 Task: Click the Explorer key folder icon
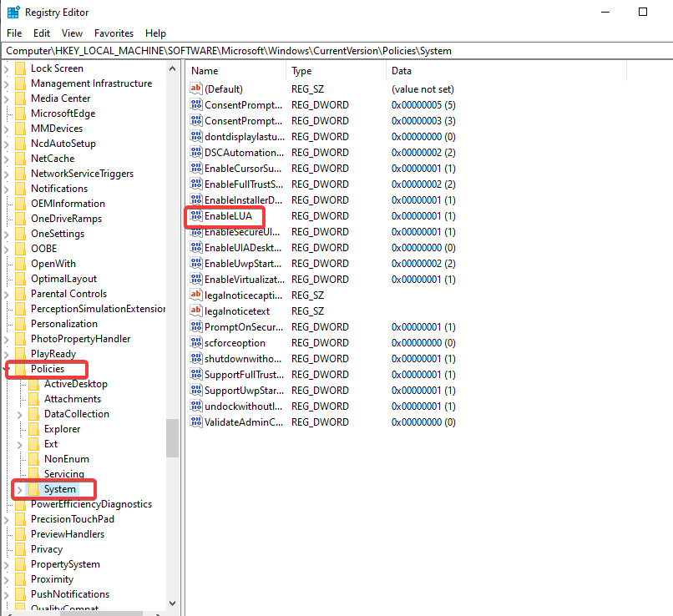(x=34, y=429)
